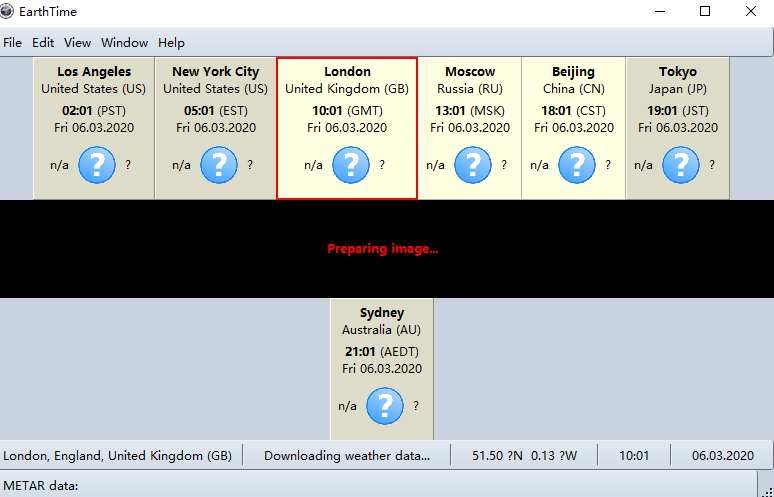The image size is (774, 497).
Task: Click Beijing unknown weather icon
Action: [x=577, y=165]
